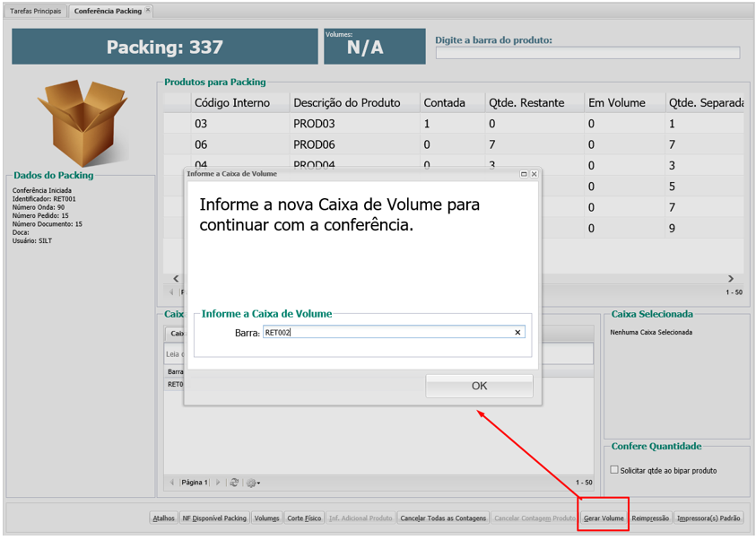Click the cardboard box image
This screenshot has height=540, width=756.
pyautogui.click(x=83, y=123)
